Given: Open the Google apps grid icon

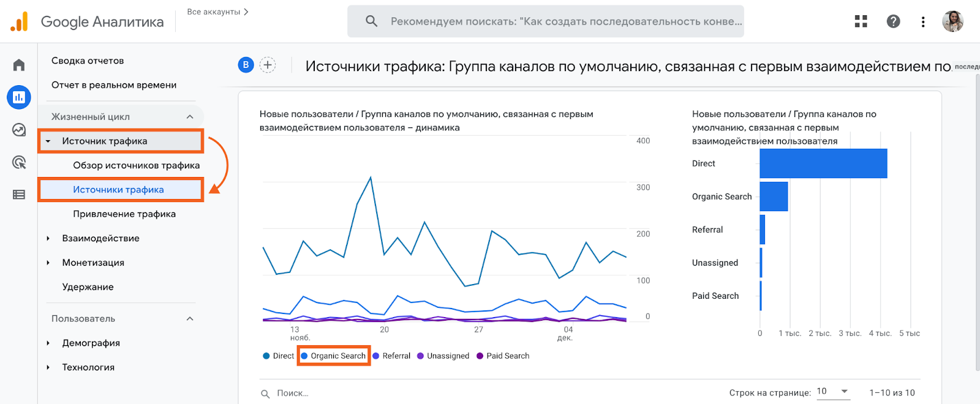Looking at the screenshot, I should click(x=861, y=21).
